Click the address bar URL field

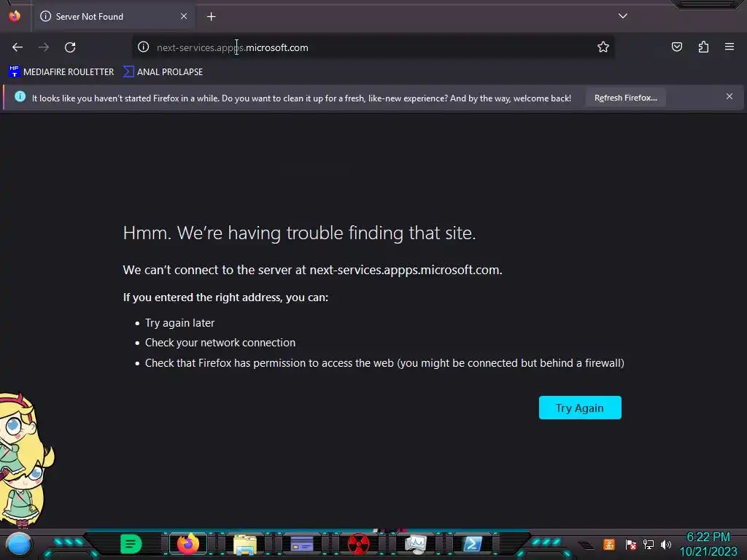click(x=371, y=47)
